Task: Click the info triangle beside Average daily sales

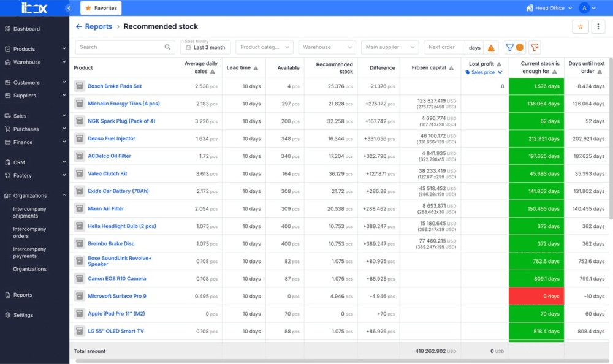Action: pos(213,72)
